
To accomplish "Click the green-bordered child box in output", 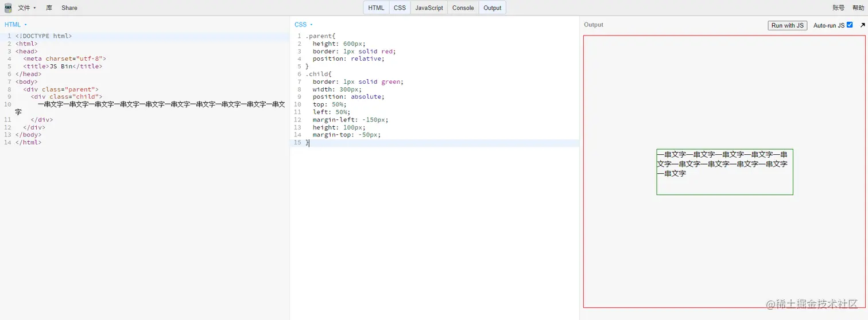I will [725, 172].
